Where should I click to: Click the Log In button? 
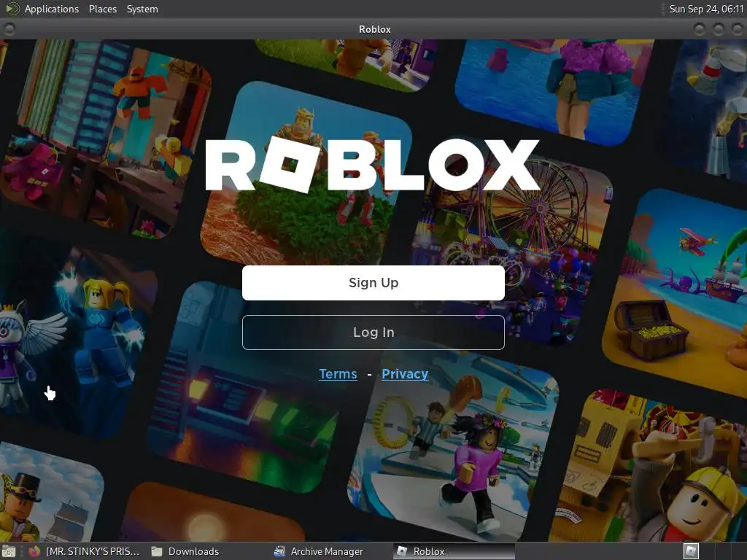[x=373, y=332]
